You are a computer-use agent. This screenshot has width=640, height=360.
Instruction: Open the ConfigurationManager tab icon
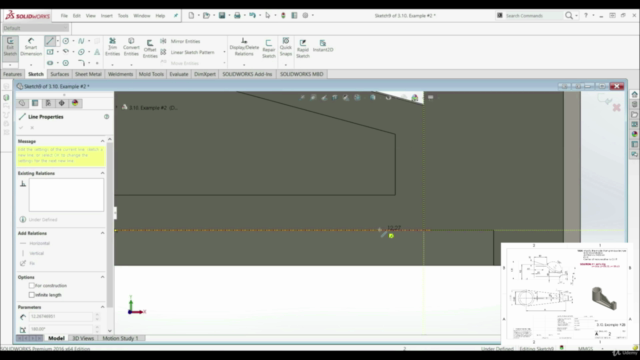coord(49,103)
